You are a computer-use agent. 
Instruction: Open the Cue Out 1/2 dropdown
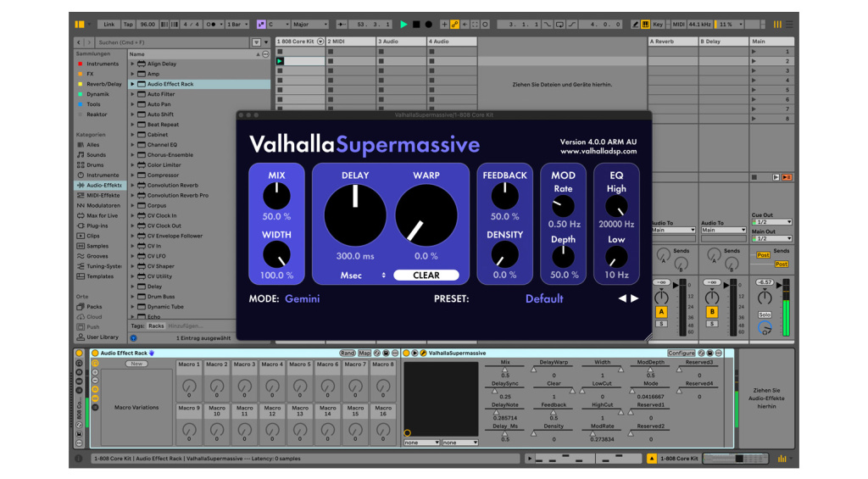click(x=771, y=222)
